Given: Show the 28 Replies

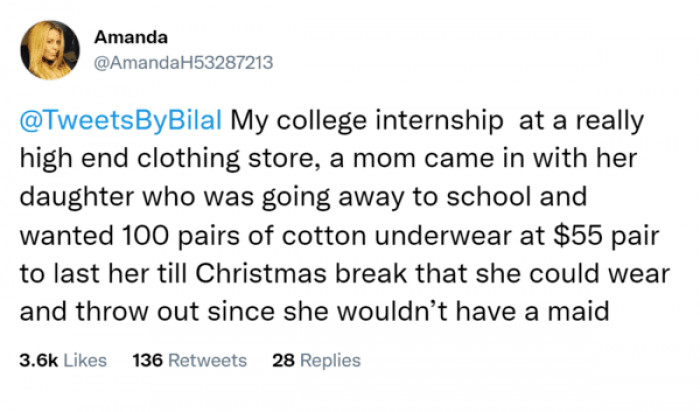Looking at the screenshot, I should pyautogui.click(x=316, y=360).
